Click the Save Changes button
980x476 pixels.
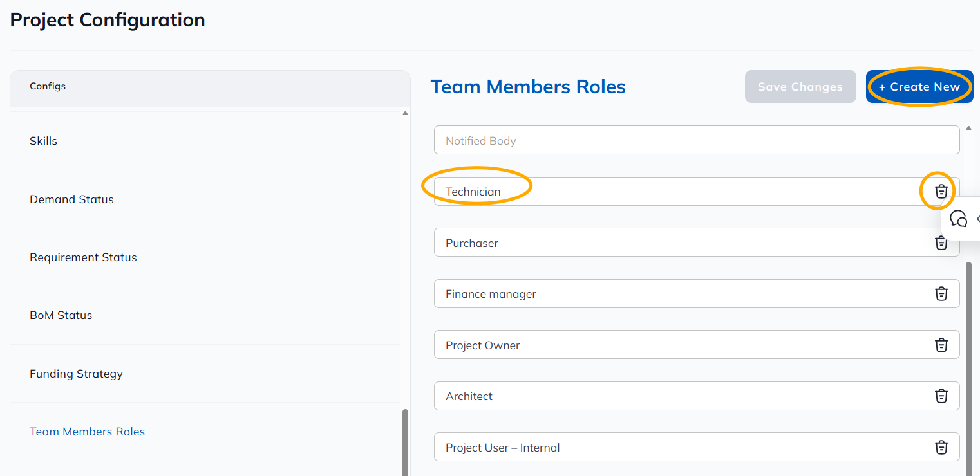(x=800, y=87)
